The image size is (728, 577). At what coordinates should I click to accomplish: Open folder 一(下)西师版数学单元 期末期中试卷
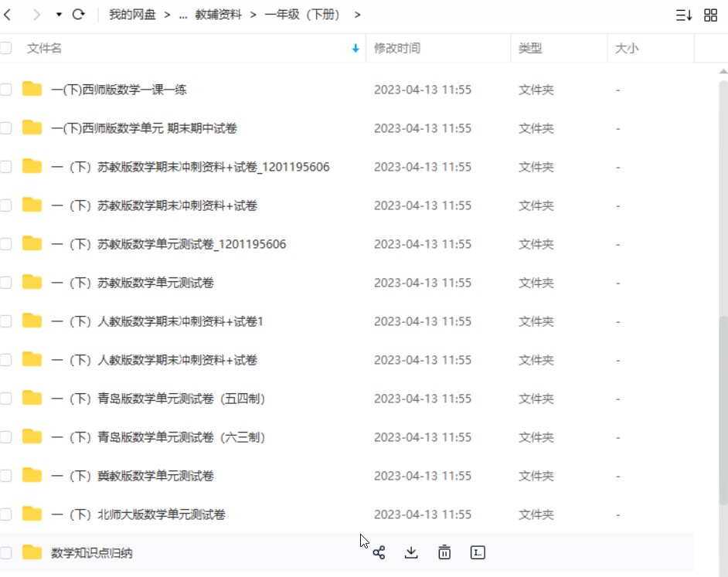144,128
